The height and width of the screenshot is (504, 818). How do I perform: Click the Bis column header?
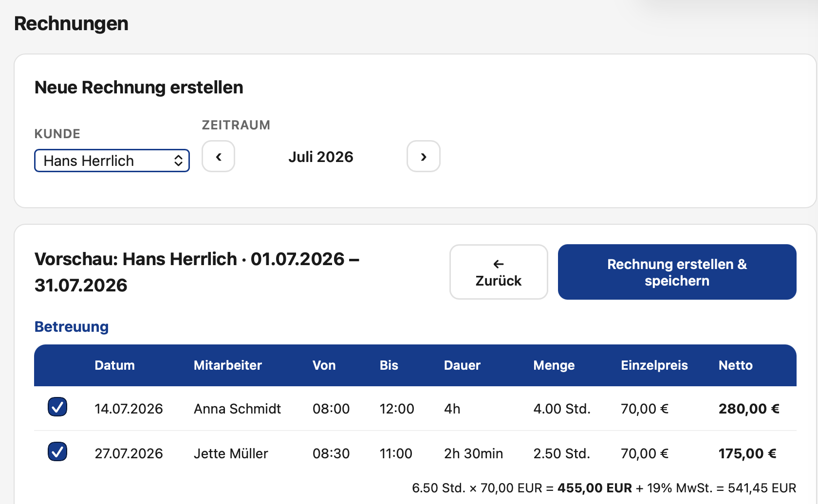(x=389, y=365)
